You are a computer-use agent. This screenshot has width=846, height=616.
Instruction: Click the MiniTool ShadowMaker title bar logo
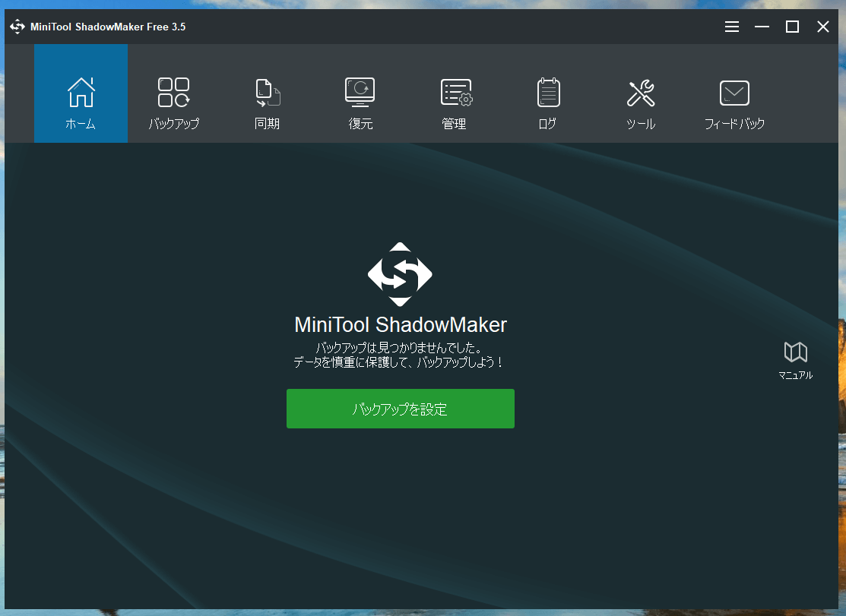click(17, 27)
